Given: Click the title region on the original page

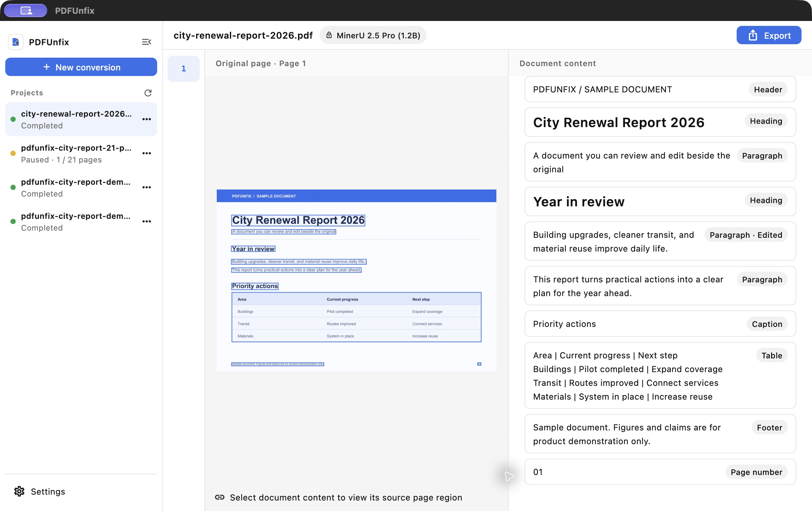Looking at the screenshot, I should point(298,220).
